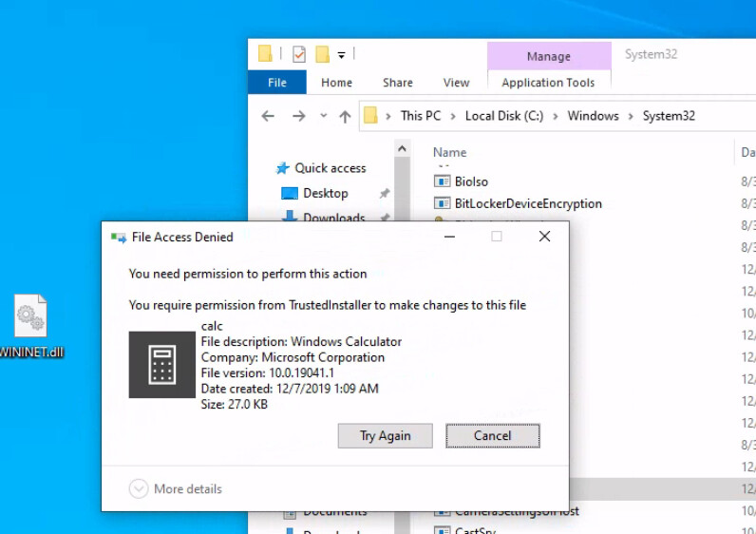Screen dimensions: 756x534
Task: Click the Properties checkmark icon in title bar
Action: tap(299, 54)
